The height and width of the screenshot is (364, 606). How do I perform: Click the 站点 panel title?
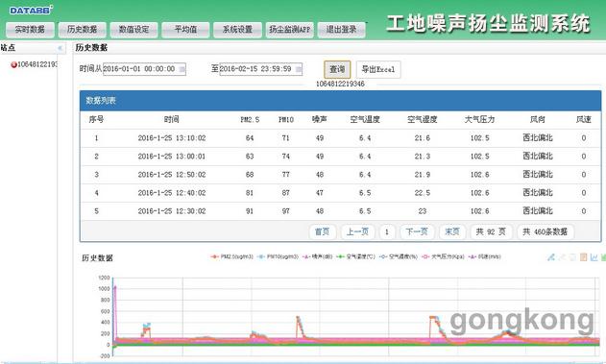(8, 48)
